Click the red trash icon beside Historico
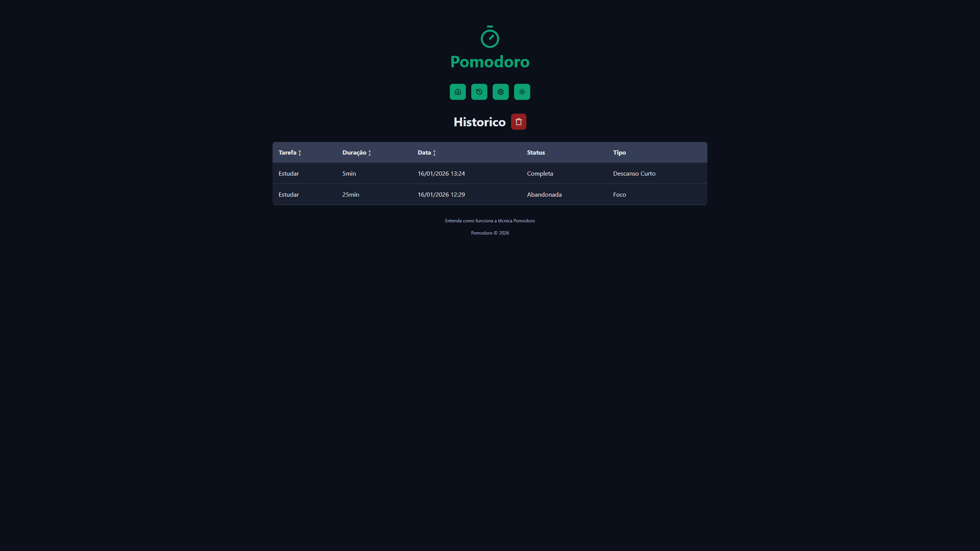 [519, 122]
